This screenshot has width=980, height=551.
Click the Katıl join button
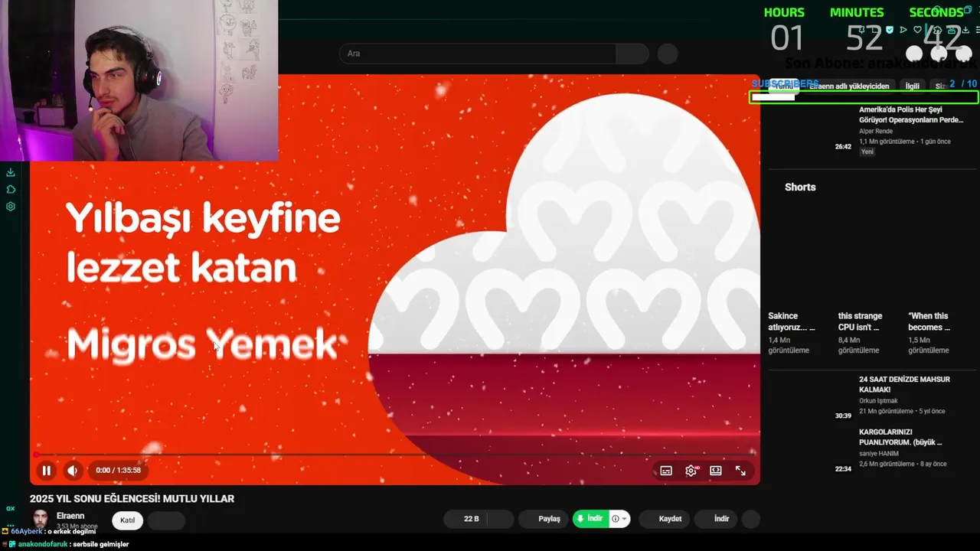128,520
